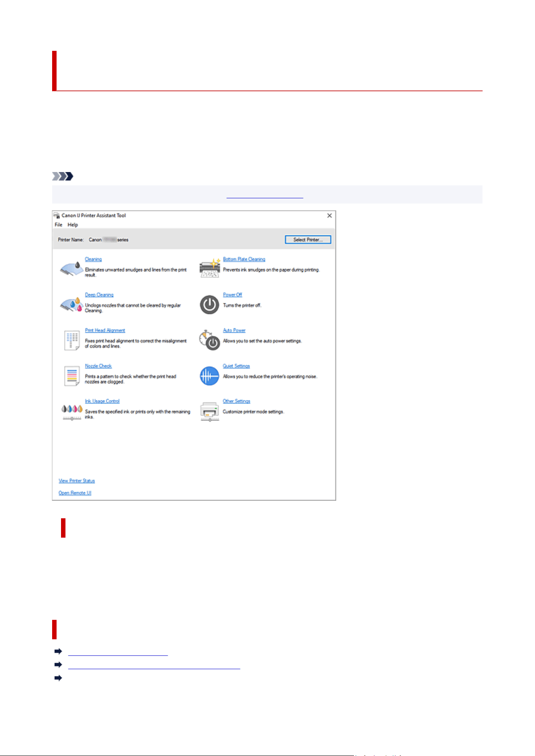The width and height of the screenshot is (535, 756).
Task: Click 'Allows you to set the auto power settings.' text
Action: [262, 341]
